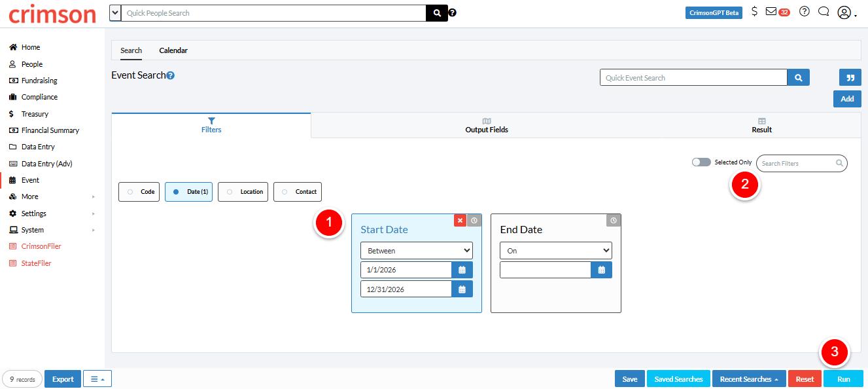Click the red Reset button

click(805, 379)
